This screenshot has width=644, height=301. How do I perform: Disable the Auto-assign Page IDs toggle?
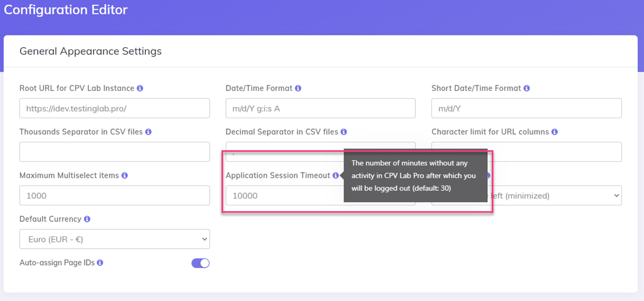click(x=200, y=263)
